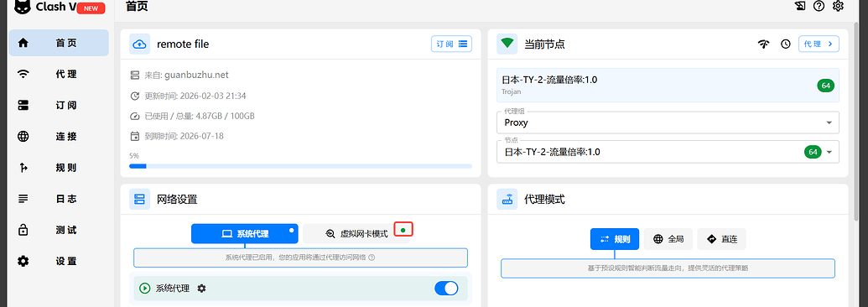Click the remote file title

(x=183, y=44)
